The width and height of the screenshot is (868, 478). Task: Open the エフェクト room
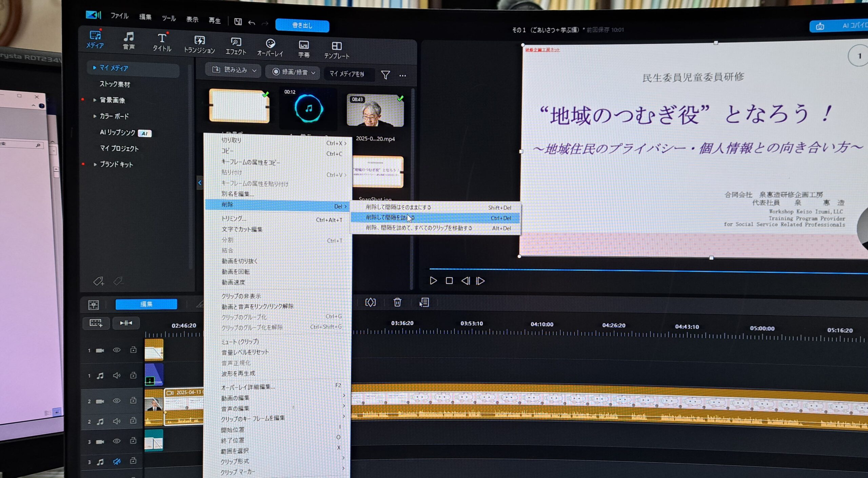click(x=236, y=46)
